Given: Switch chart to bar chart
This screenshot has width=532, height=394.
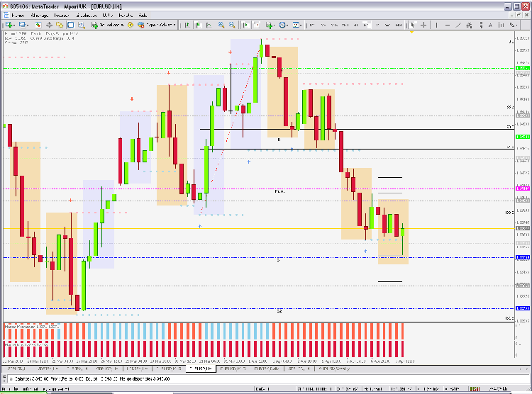Looking at the screenshot, I should click(187, 25).
